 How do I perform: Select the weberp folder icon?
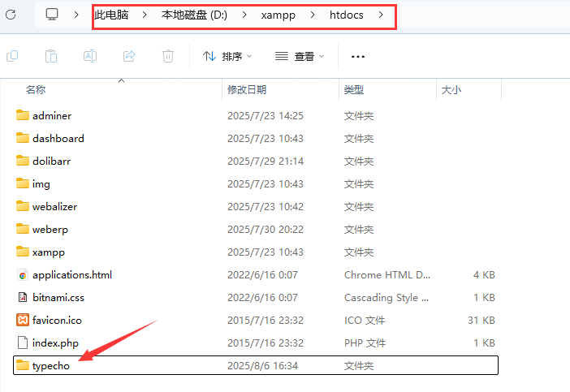[x=23, y=229]
